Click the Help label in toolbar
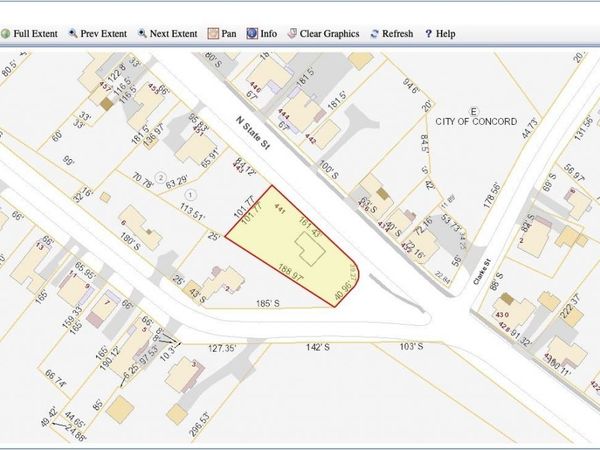The height and width of the screenshot is (450, 600). click(x=445, y=34)
